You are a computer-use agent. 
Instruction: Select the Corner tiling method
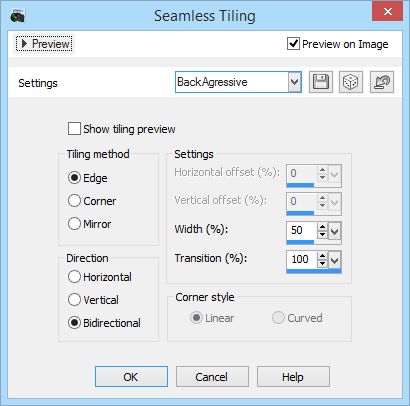pos(74,201)
